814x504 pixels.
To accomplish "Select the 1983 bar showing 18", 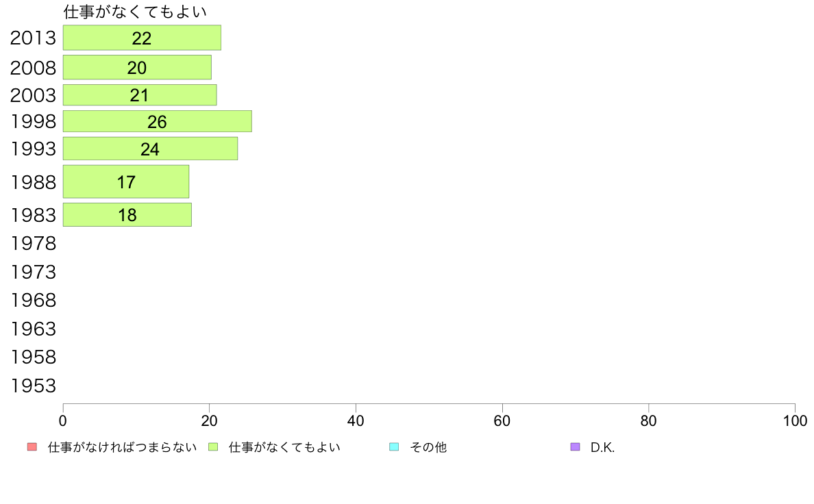I will click(x=127, y=215).
